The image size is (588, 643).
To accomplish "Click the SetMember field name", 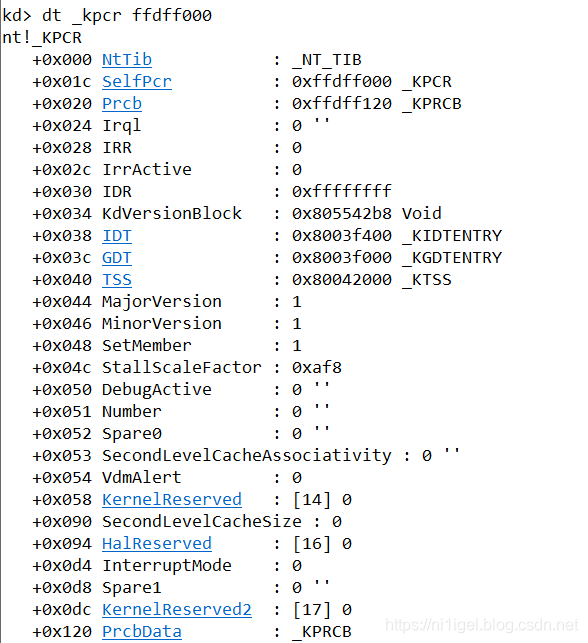I will 147,346.
